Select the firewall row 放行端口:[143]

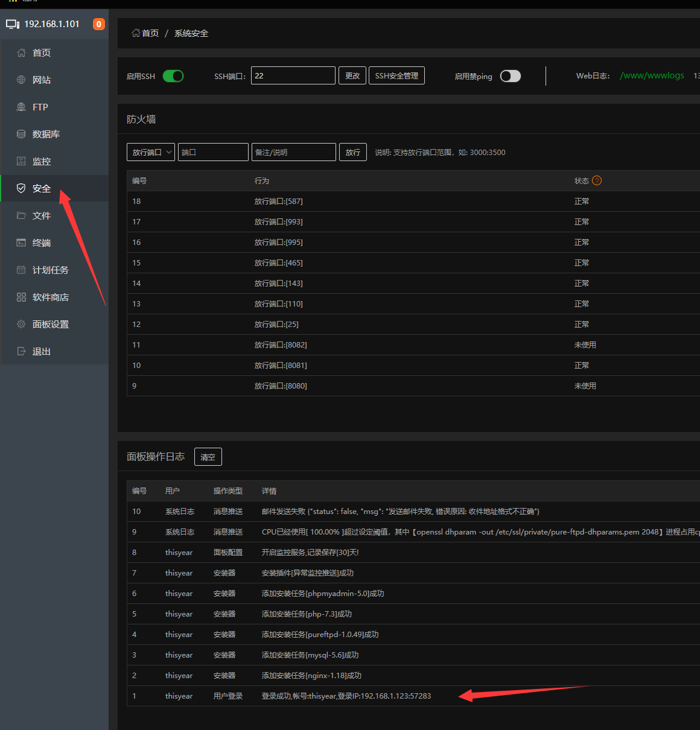tap(413, 284)
